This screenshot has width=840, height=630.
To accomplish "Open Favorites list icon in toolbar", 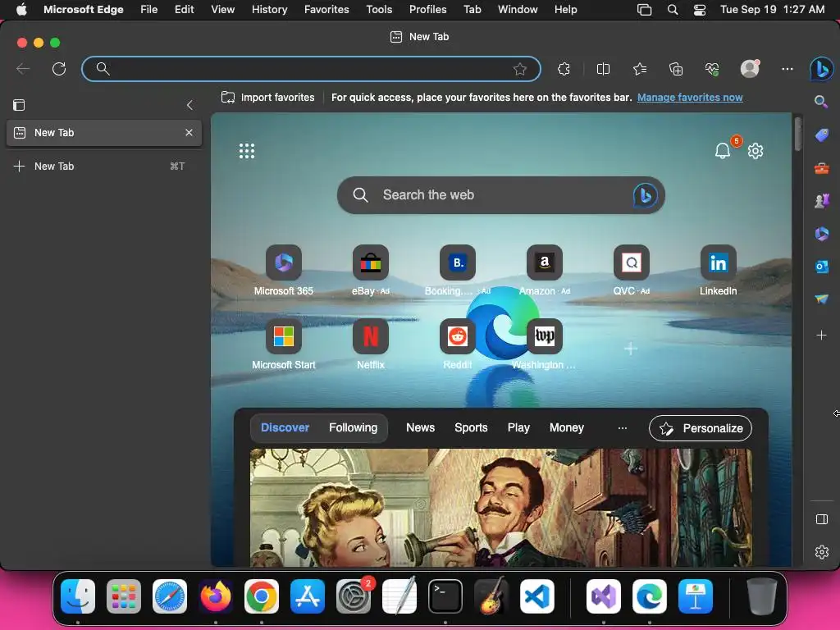I will coord(640,69).
